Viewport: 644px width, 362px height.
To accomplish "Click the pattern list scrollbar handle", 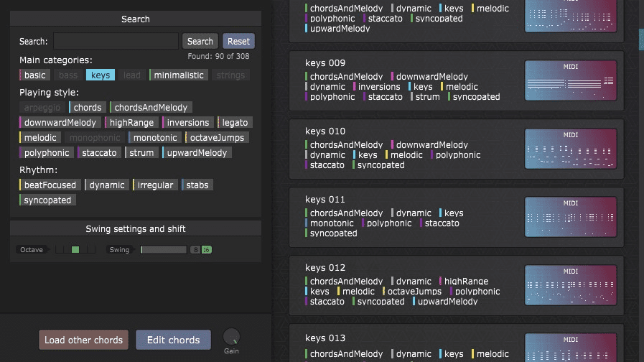I will point(642,40).
